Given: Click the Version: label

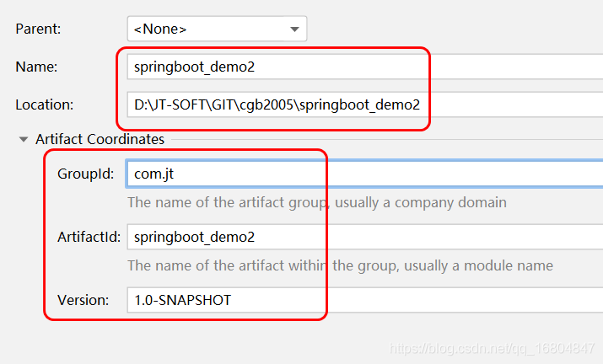Looking at the screenshot, I should pyautogui.click(x=83, y=300).
